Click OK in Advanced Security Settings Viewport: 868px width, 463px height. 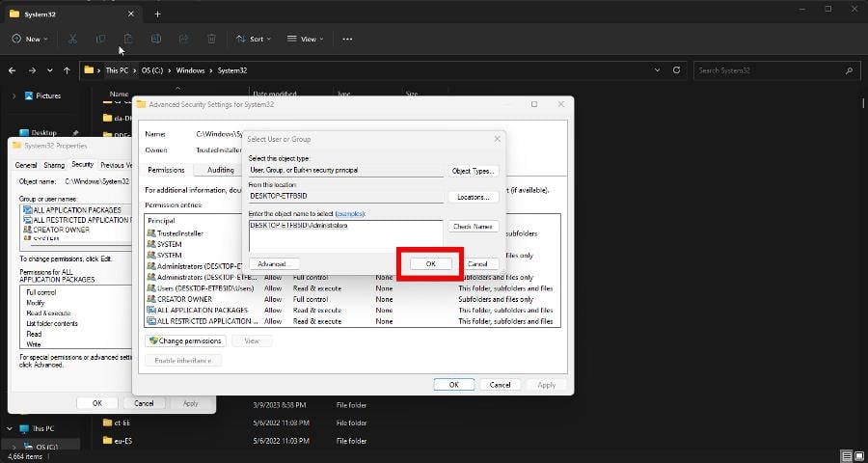click(454, 385)
